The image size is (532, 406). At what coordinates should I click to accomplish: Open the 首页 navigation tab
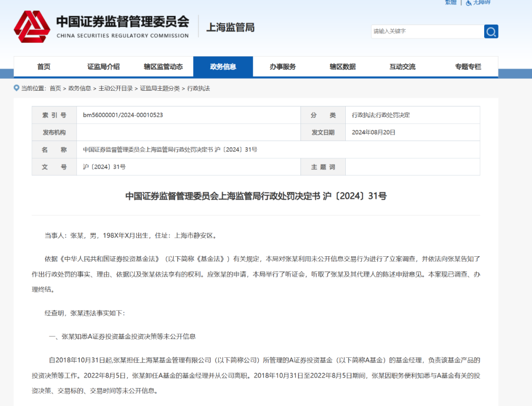[x=44, y=67]
